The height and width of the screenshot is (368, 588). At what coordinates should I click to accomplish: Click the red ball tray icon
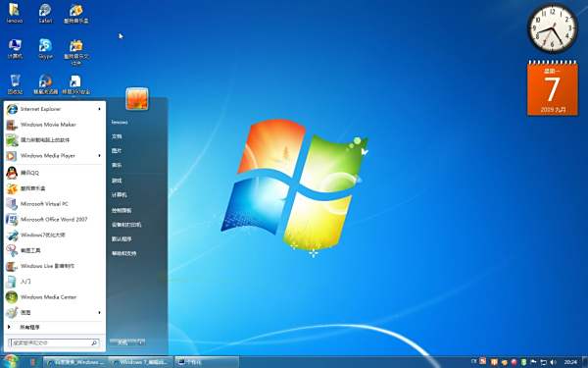(x=514, y=362)
